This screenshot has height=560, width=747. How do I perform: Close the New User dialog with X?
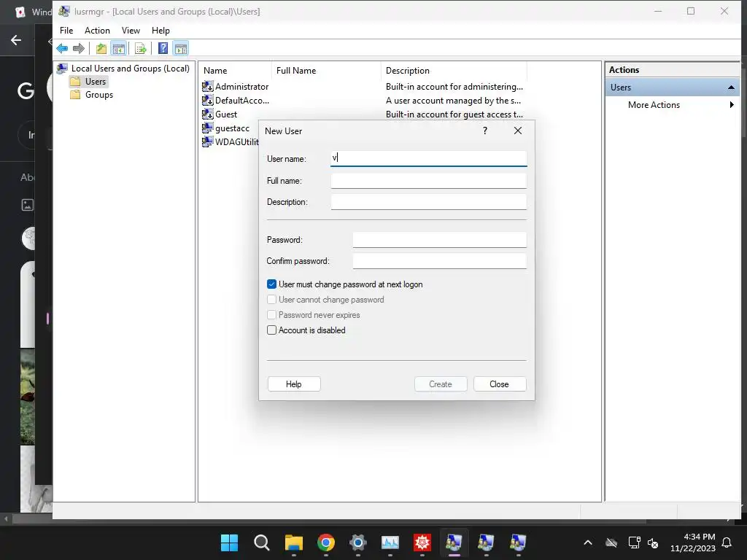518,131
